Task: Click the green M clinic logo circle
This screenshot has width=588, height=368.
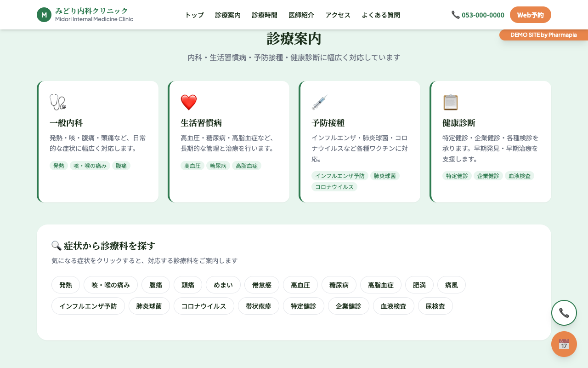Action: (x=44, y=15)
